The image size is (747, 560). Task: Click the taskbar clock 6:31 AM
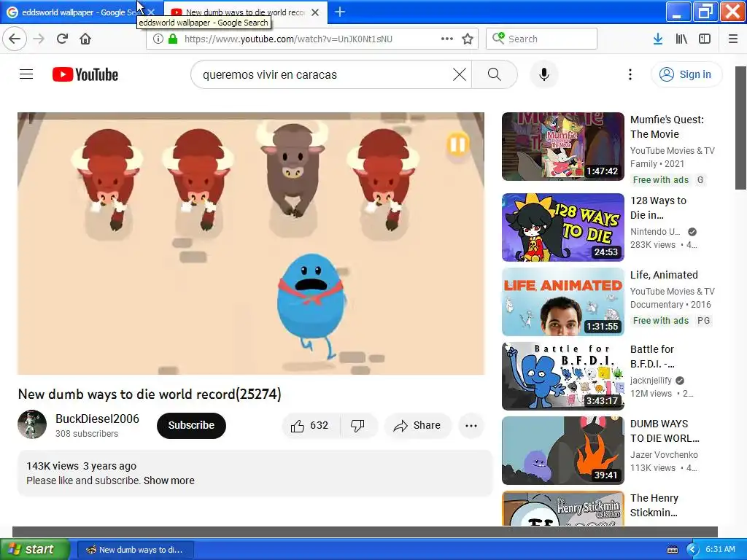pyautogui.click(x=720, y=549)
